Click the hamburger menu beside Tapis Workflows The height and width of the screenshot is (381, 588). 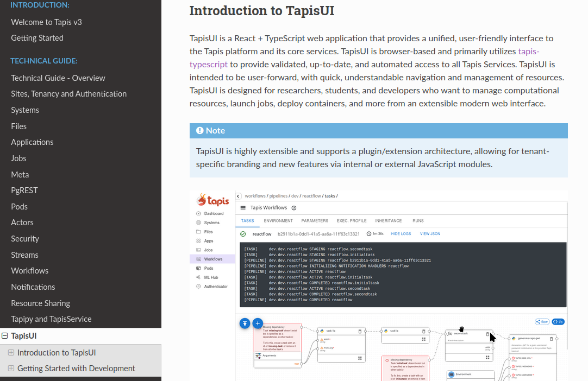click(243, 208)
